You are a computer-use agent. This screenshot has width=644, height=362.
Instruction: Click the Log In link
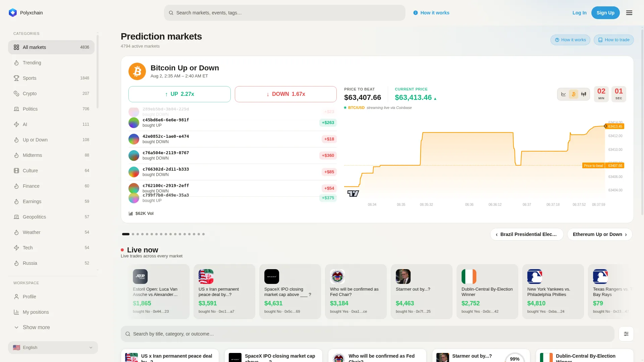pos(580,13)
